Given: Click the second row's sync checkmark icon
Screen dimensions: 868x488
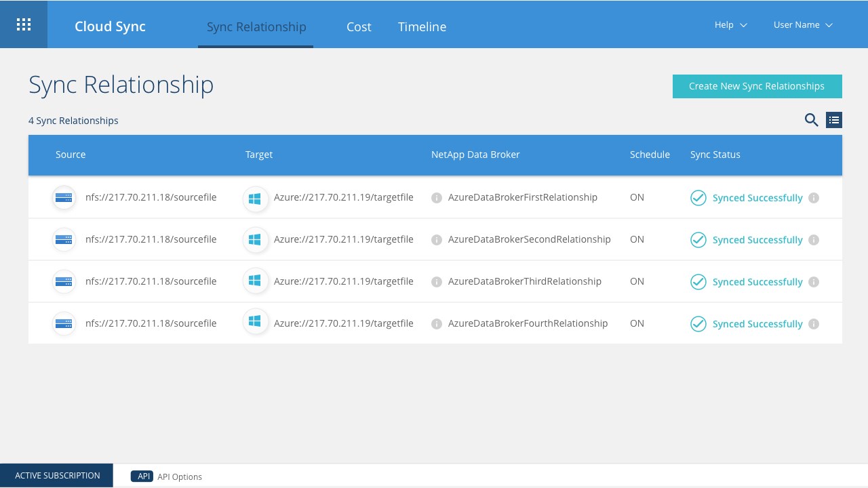Looking at the screenshot, I should point(698,240).
